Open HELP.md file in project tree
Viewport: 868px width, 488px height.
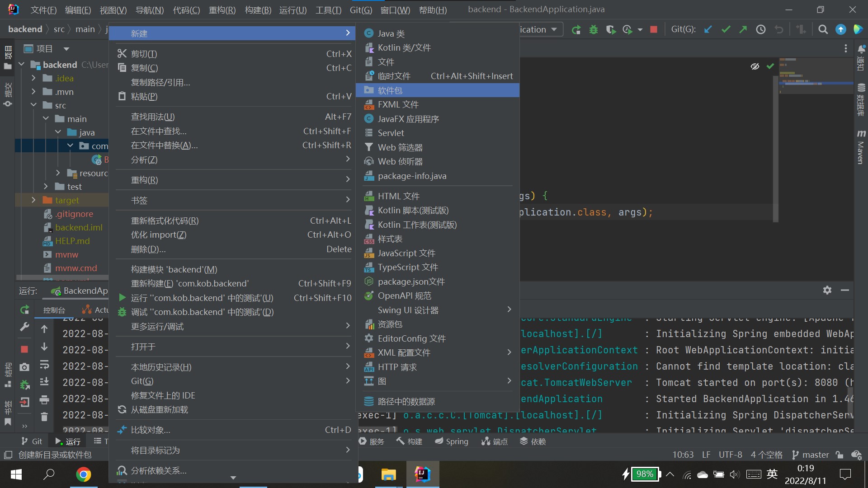(x=72, y=241)
